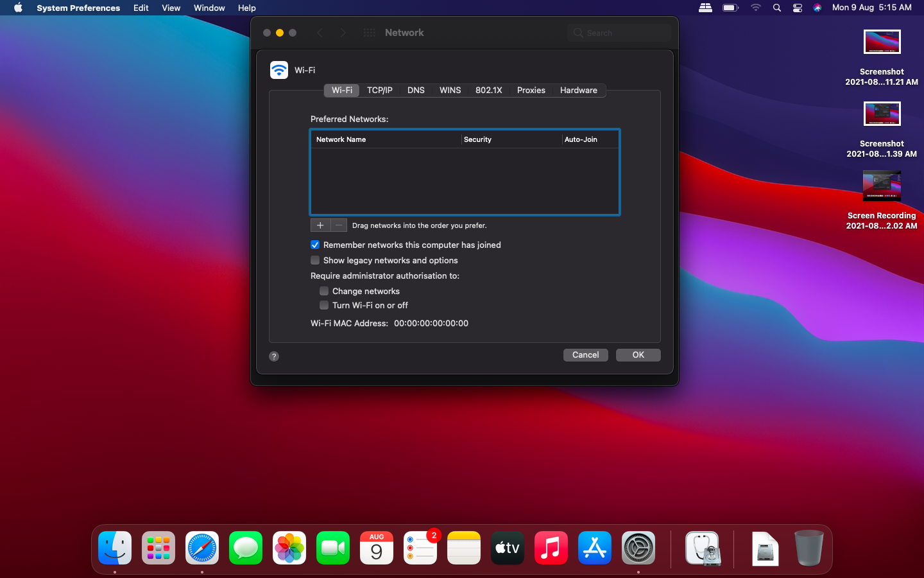Check the Change networks authorisation box
Screen dimensions: 924x578
(x=324, y=291)
